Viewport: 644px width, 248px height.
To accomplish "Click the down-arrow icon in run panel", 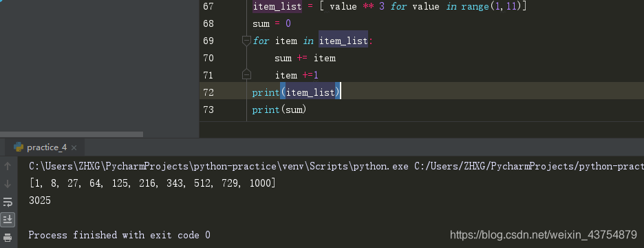I will pyautogui.click(x=8, y=184).
